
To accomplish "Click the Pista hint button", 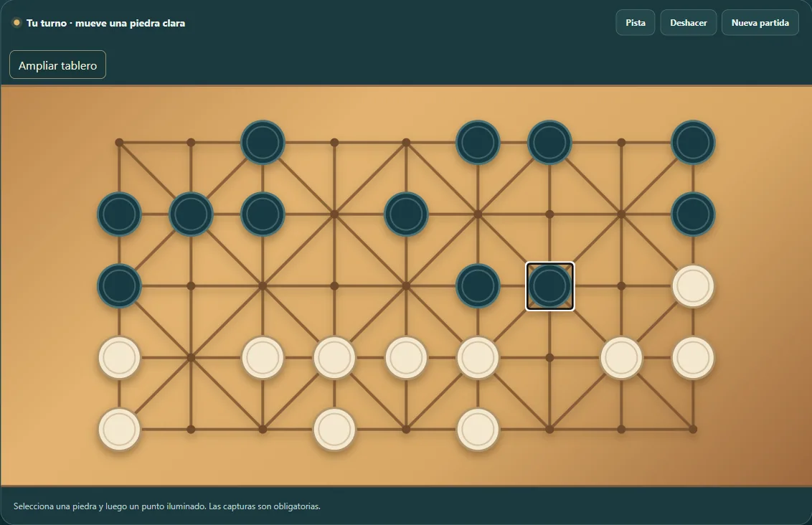I will pyautogui.click(x=635, y=23).
